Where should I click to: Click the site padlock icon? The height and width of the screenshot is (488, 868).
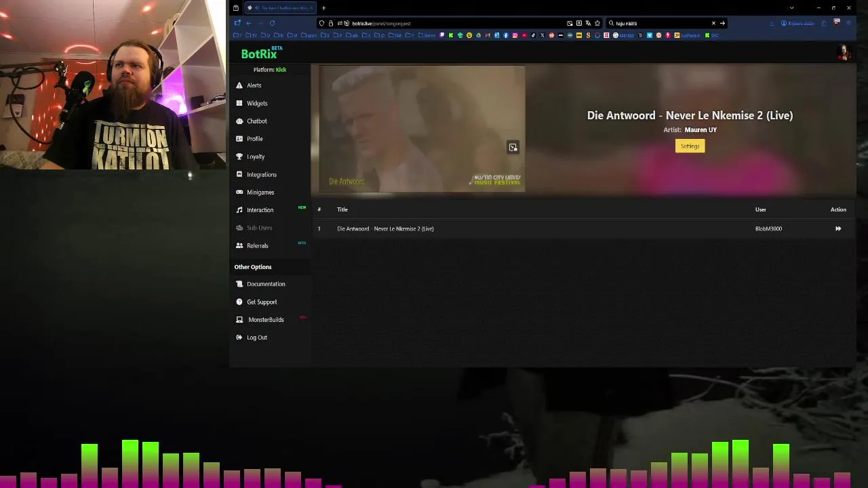(330, 23)
